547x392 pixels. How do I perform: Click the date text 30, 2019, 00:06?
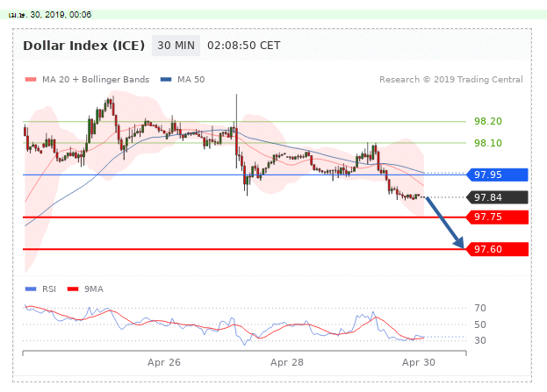(61, 15)
